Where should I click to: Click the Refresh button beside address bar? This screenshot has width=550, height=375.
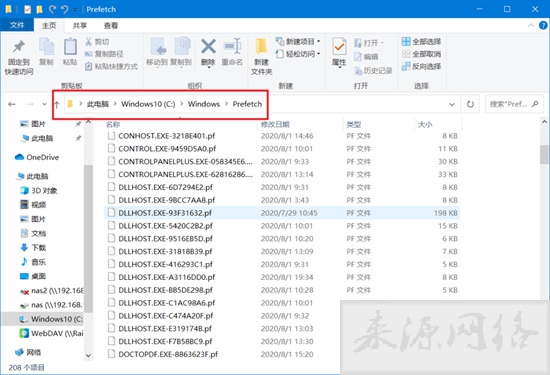point(470,104)
